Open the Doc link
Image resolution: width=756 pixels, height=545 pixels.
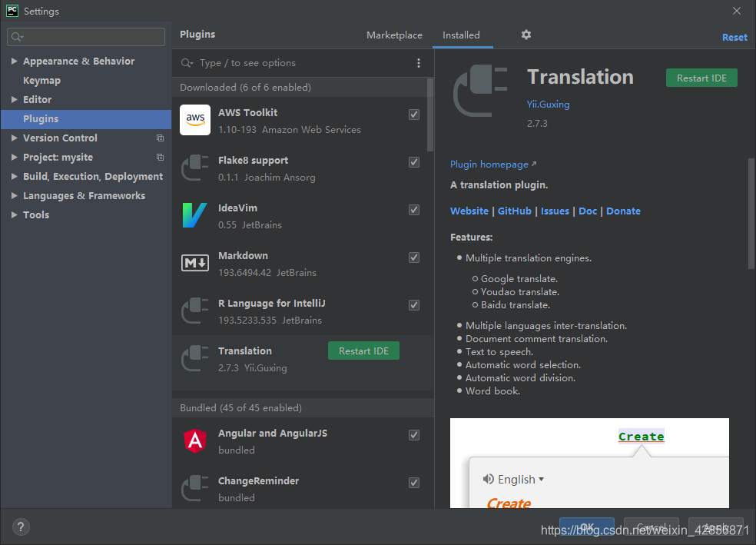[588, 211]
